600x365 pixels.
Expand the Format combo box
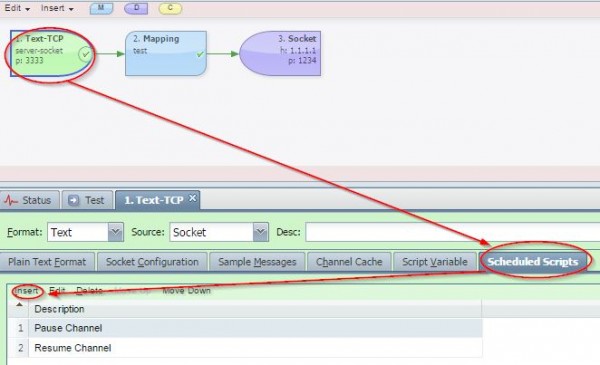[x=115, y=232]
